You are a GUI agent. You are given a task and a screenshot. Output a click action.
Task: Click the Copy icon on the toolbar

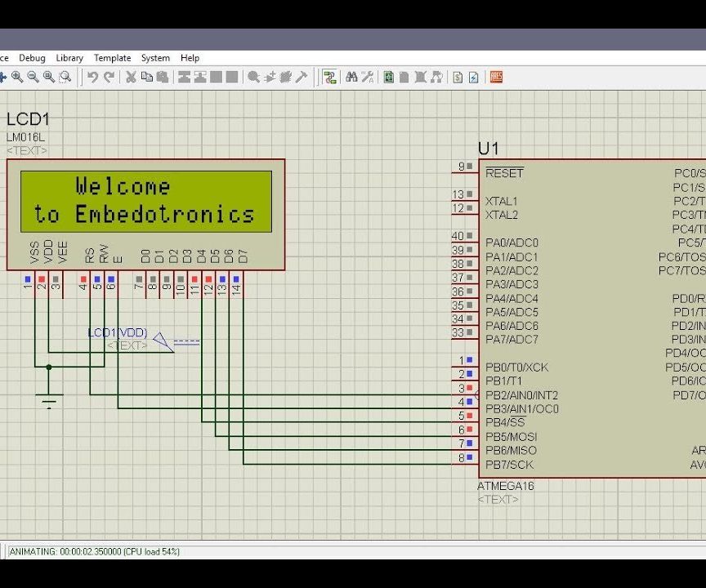click(148, 76)
